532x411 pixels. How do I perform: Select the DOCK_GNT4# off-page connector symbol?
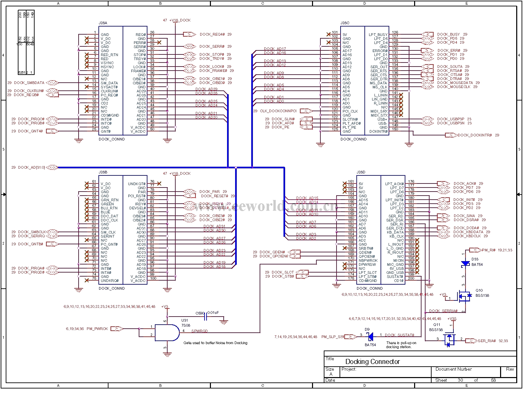pos(52,131)
